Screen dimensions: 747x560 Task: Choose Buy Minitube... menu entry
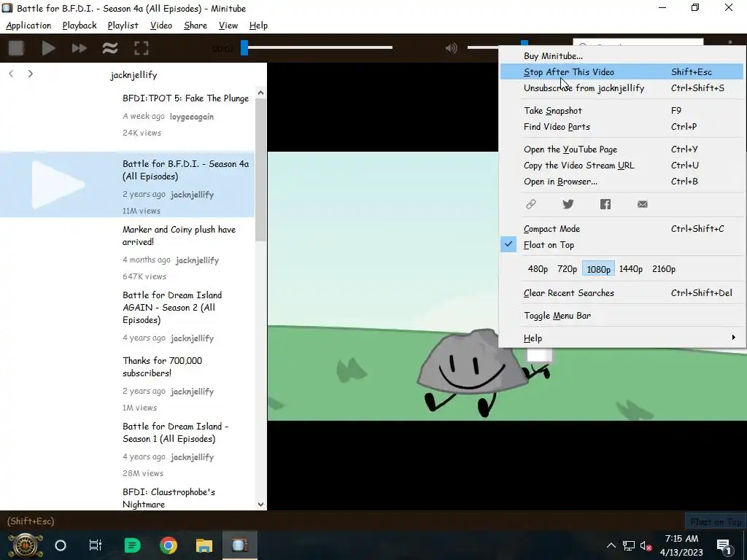pyautogui.click(x=622, y=55)
